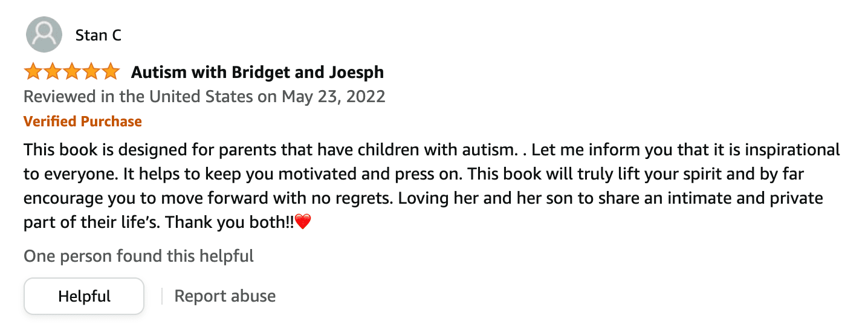Open reviewer name Stan C

click(98, 36)
